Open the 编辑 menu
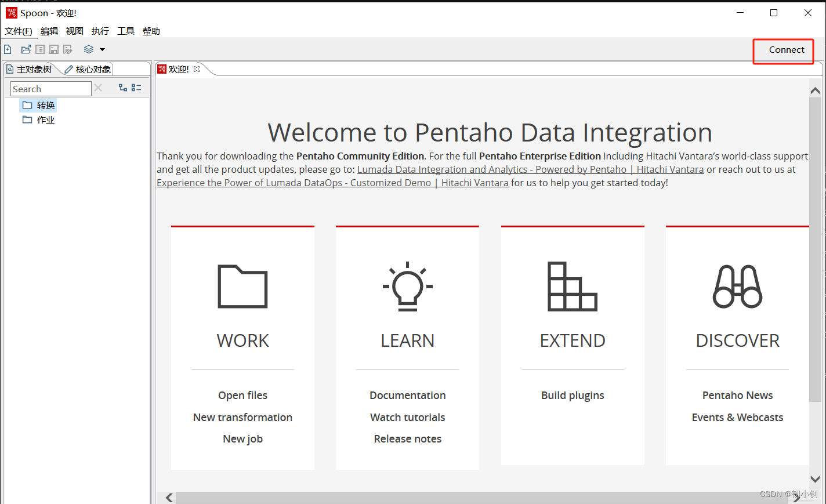 pyautogui.click(x=49, y=31)
